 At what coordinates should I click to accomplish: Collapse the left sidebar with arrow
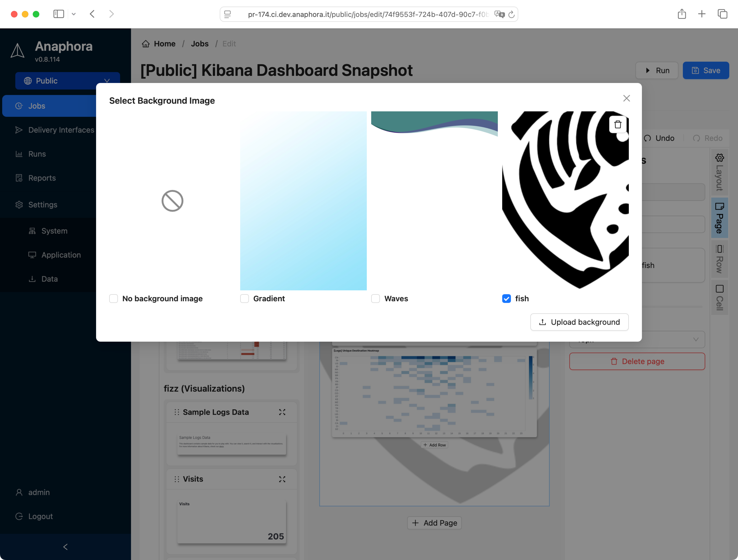point(65,547)
